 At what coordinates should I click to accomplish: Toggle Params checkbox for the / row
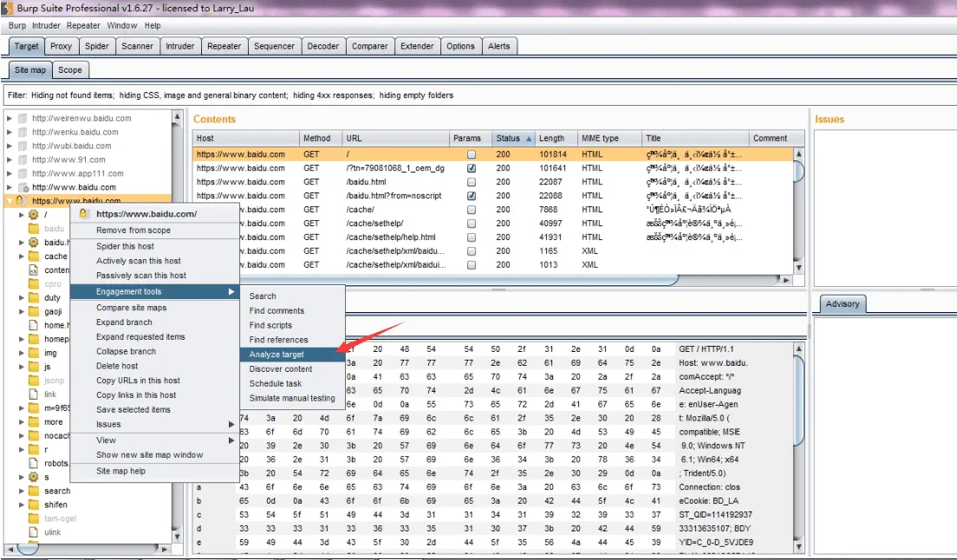click(x=472, y=154)
